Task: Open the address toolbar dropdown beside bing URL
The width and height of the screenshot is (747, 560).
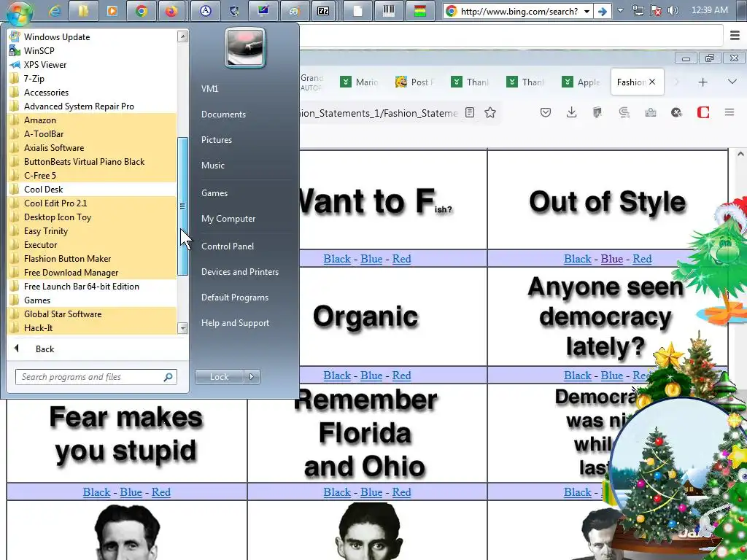Action: [587, 11]
